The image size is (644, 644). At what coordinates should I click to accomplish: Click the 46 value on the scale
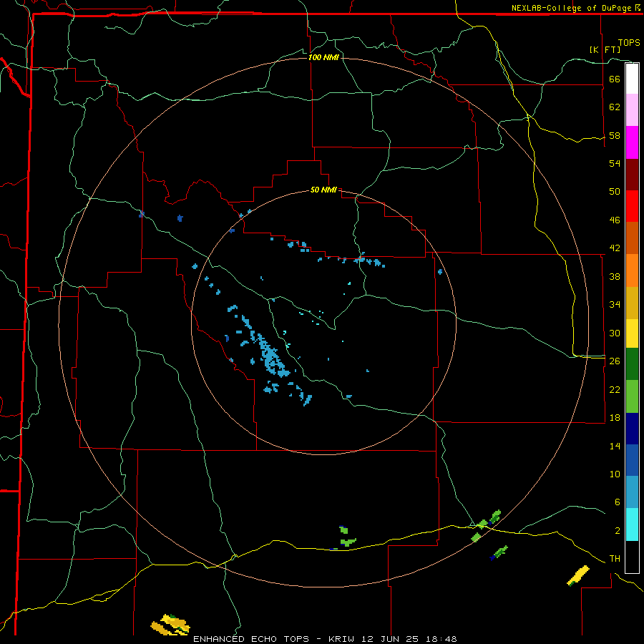coord(615,220)
